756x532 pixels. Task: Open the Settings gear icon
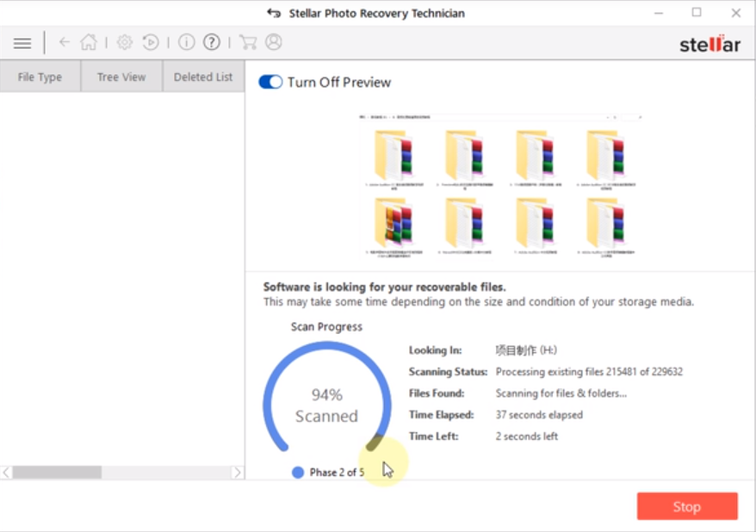[x=123, y=41]
